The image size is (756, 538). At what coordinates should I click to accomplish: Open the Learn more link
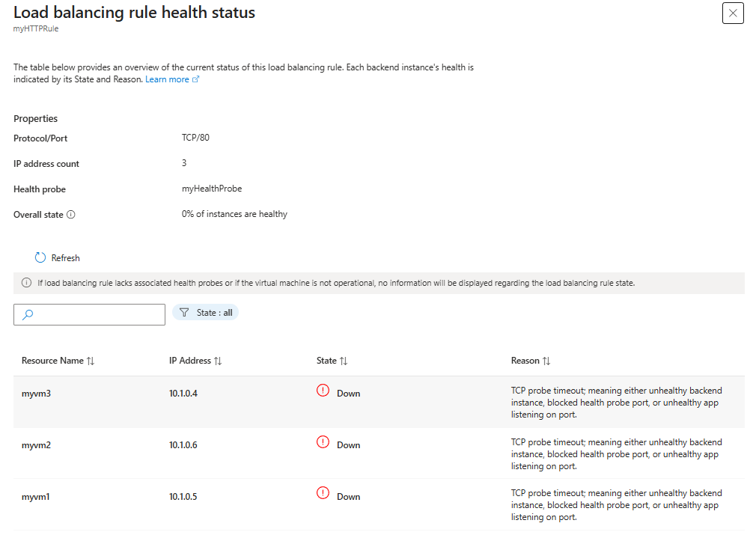pyautogui.click(x=167, y=79)
